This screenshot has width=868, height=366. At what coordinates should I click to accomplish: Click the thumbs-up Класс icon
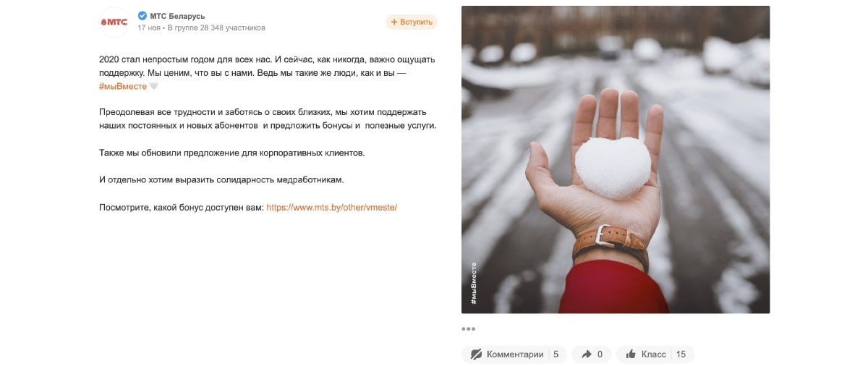(x=631, y=354)
